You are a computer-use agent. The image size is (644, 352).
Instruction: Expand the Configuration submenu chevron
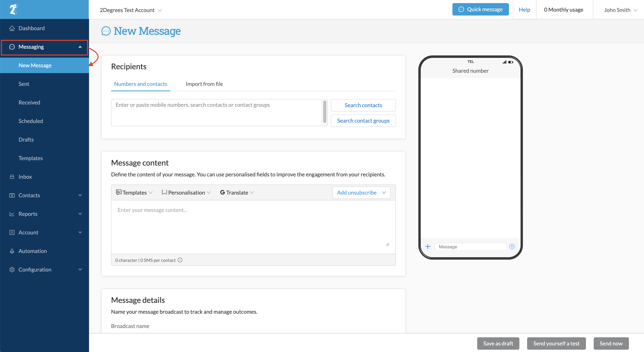80,270
